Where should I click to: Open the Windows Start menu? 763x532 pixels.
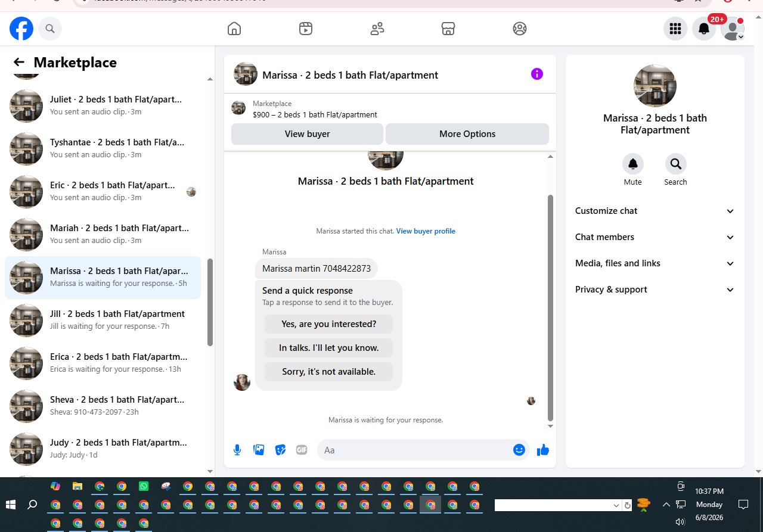[x=11, y=505]
